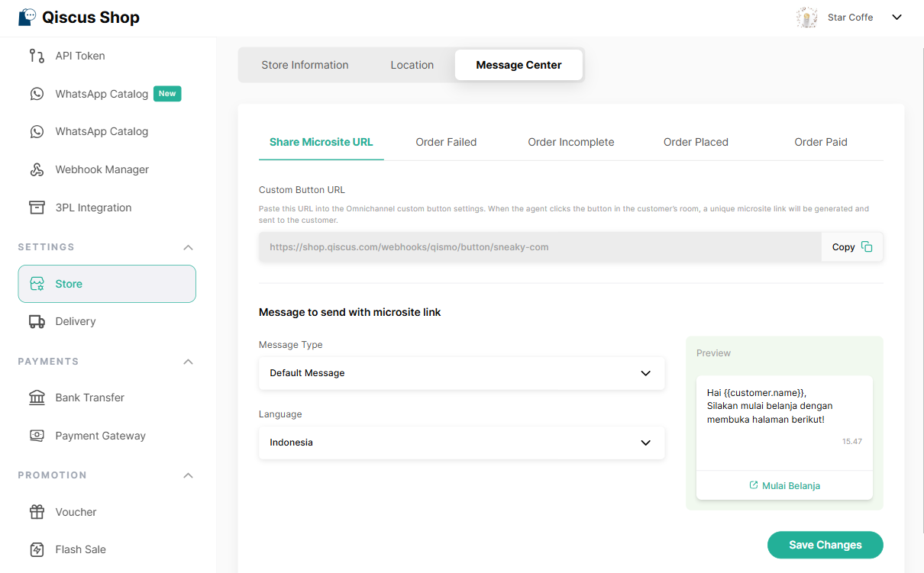Select the Delivery truck icon

[x=37, y=321]
